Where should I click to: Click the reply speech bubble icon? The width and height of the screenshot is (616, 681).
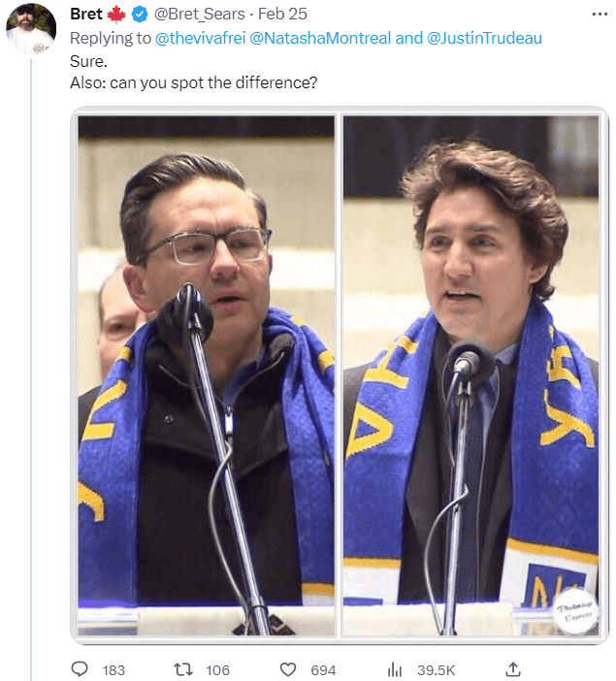tap(80, 669)
